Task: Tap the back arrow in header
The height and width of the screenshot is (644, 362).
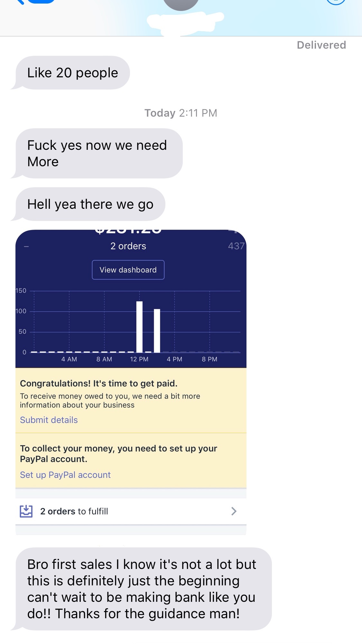Action: (x=20, y=2)
